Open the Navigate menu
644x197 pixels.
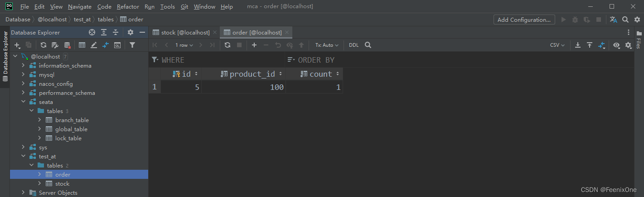click(80, 7)
